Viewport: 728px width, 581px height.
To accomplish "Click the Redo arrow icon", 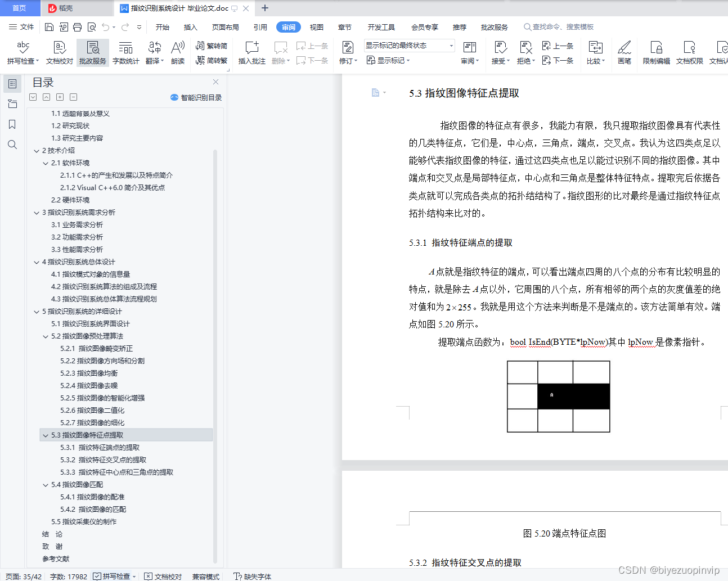I will click(125, 27).
